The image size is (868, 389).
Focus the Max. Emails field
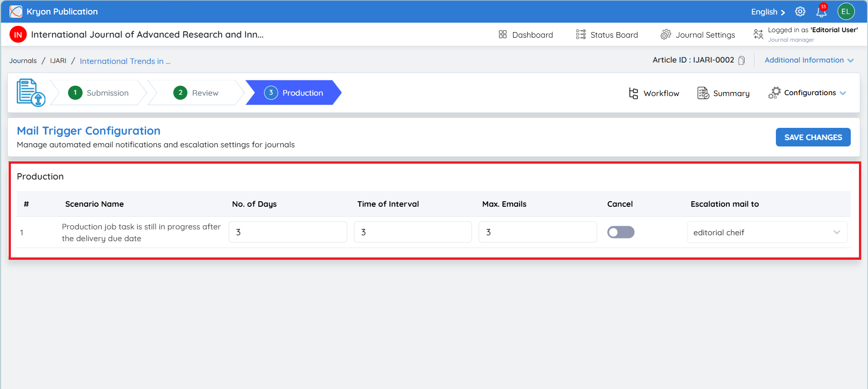[x=538, y=232]
